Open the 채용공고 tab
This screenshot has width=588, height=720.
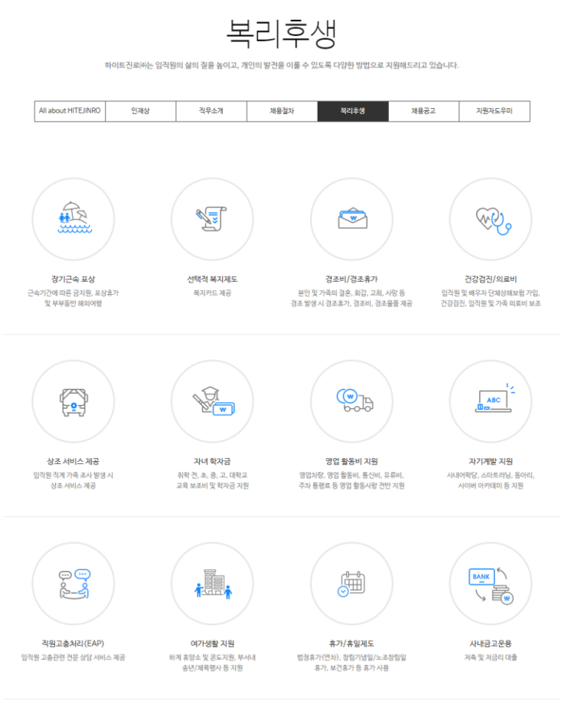coord(423,111)
